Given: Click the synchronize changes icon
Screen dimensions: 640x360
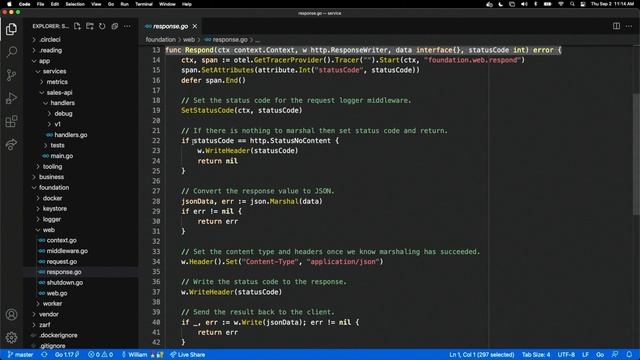Looking at the screenshot, I should click(44, 355).
